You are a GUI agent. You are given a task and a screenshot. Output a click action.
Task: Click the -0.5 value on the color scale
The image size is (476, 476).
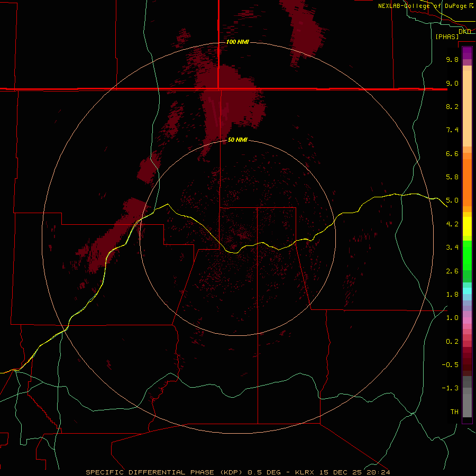[450, 365]
